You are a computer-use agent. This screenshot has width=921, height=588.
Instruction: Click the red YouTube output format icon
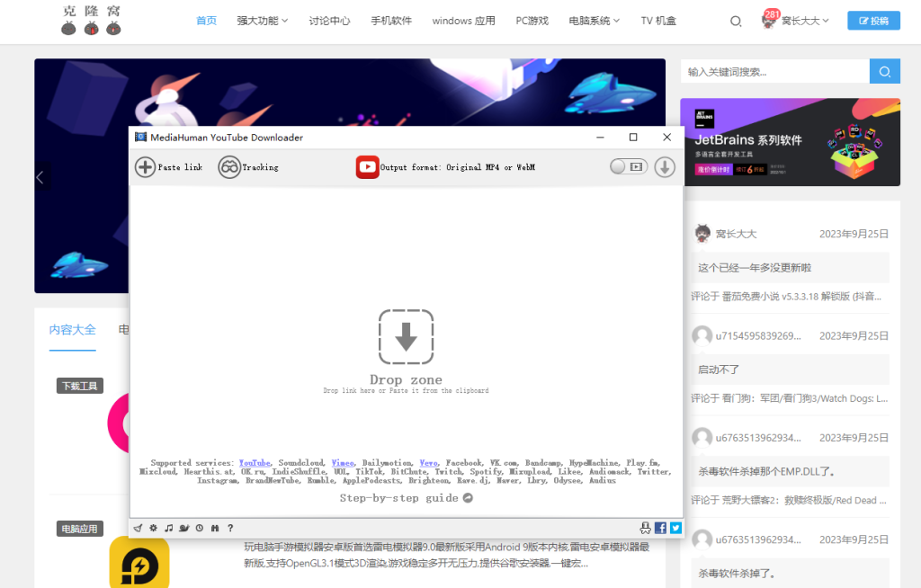pyautogui.click(x=367, y=167)
